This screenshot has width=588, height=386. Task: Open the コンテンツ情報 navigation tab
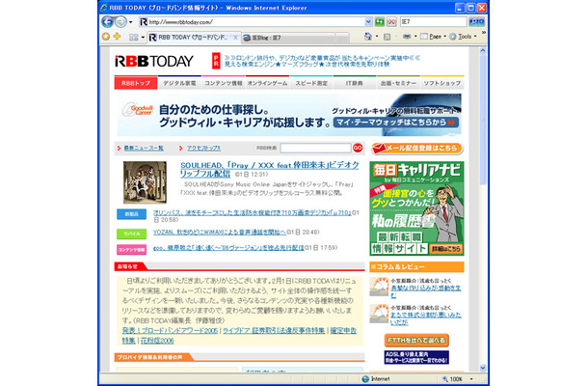pyautogui.click(x=223, y=83)
